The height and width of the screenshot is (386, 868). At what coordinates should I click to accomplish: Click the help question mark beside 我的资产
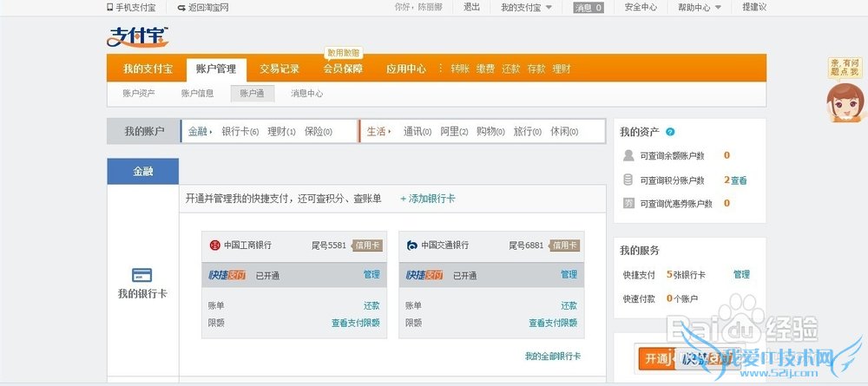669,132
